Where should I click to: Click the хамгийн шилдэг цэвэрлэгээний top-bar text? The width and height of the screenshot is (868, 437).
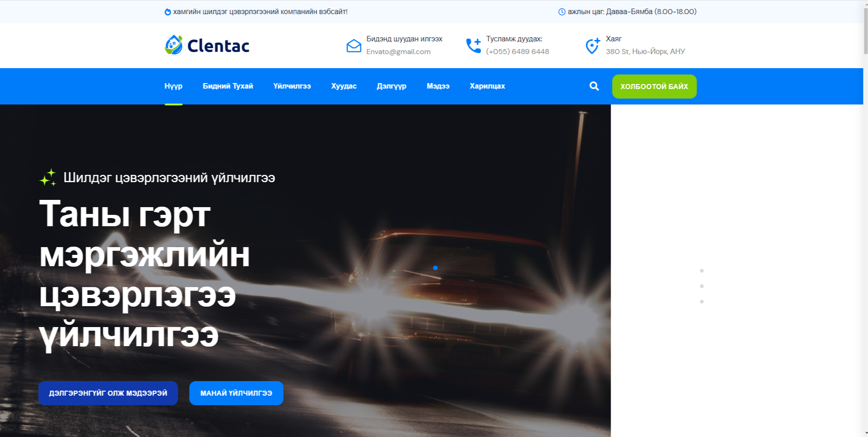(x=260, y=12)
